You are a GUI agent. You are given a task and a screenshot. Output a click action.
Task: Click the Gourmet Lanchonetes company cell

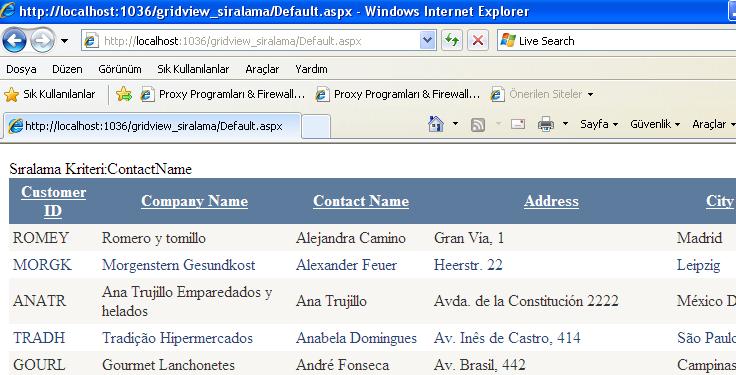click(168, 365)
